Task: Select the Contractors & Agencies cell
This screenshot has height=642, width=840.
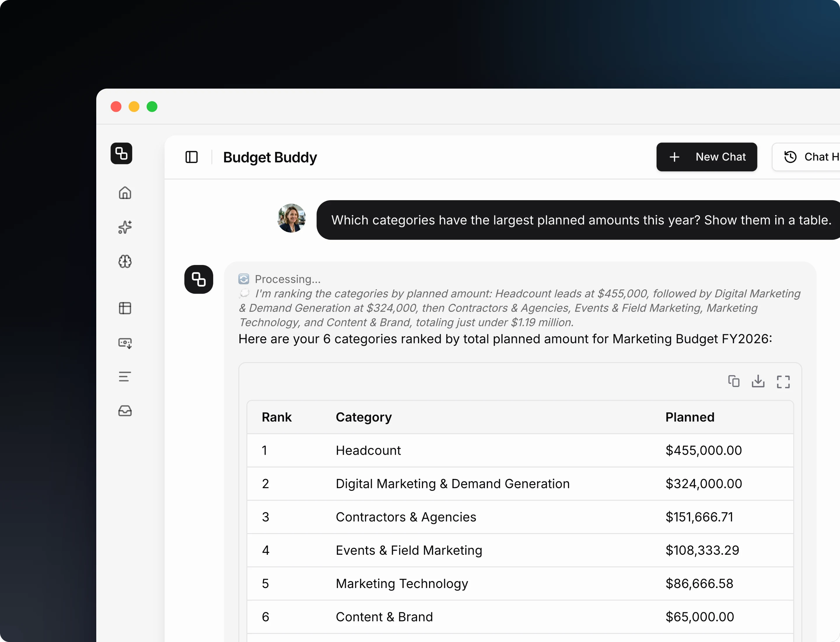Action: (406, 517)
